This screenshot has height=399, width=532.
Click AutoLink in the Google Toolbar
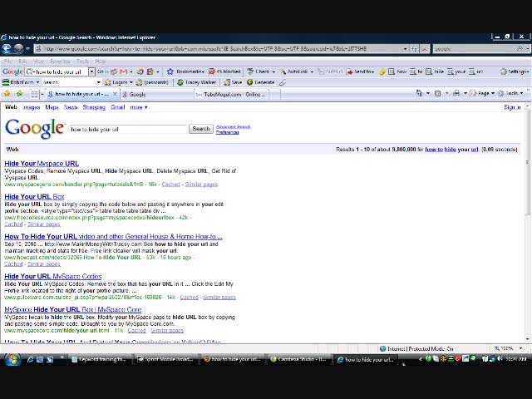click(296, 71)
